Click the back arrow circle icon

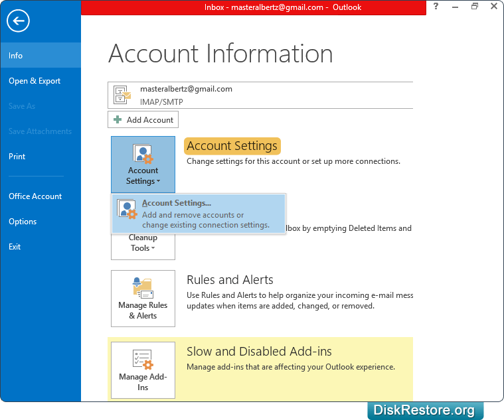click(18, 21)
